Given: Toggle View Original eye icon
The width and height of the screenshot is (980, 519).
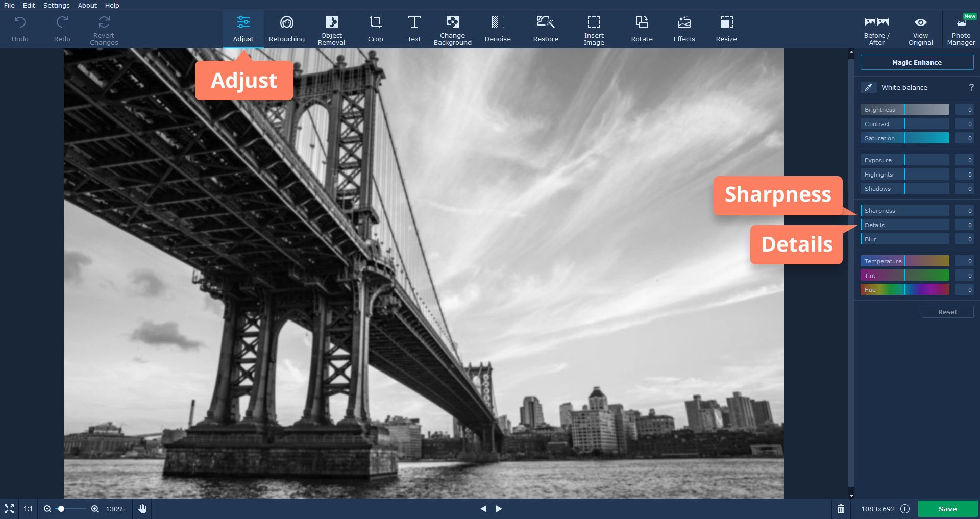Looking at the screenshot, I should 920,22.
